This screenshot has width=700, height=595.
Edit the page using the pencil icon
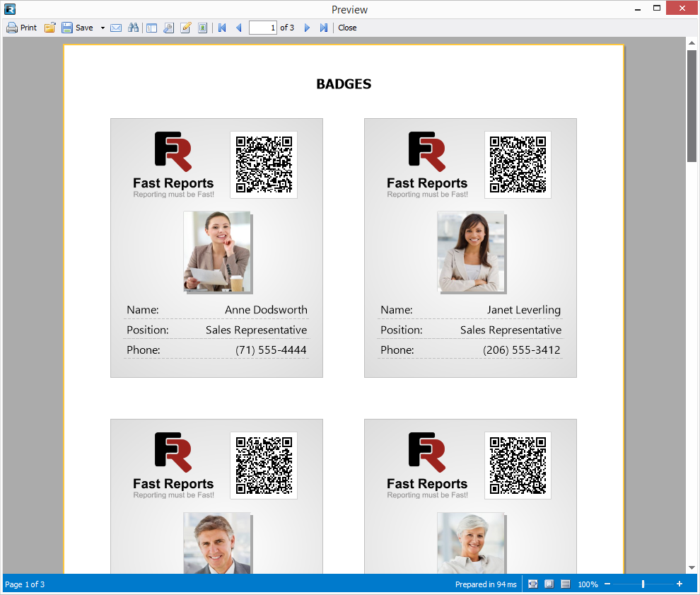pos(185,28)
